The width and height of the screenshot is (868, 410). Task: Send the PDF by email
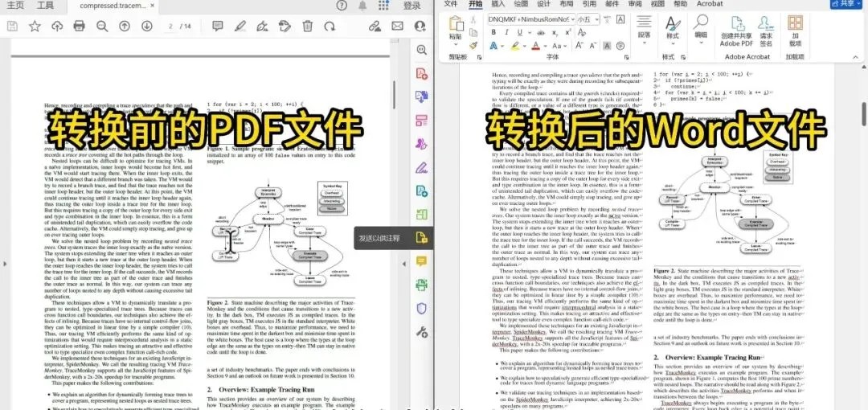(398, 26)
